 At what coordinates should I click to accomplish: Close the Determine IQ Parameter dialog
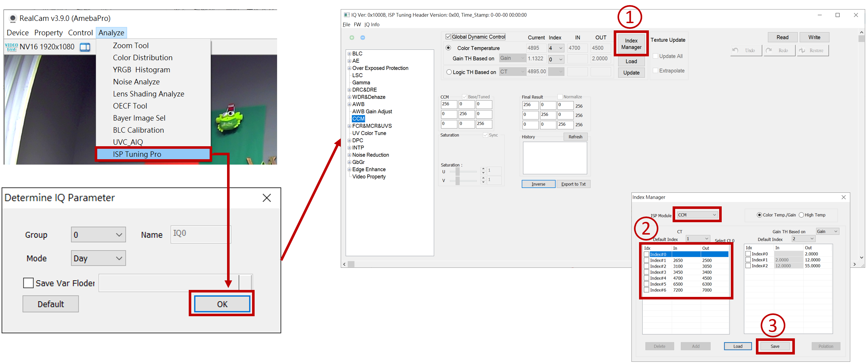coord(267,198)
